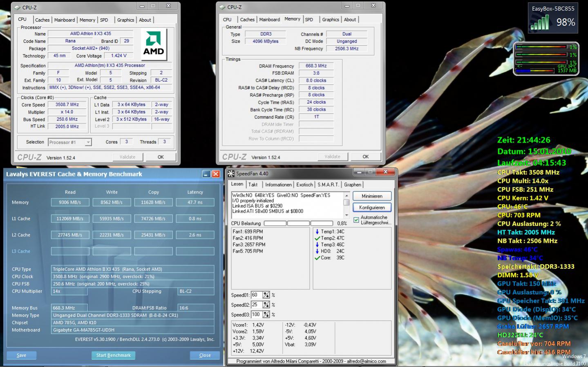Screen dimensions: 588x367
Task: Click Save button in EVEREST benchmark
Action: (21, 355)
